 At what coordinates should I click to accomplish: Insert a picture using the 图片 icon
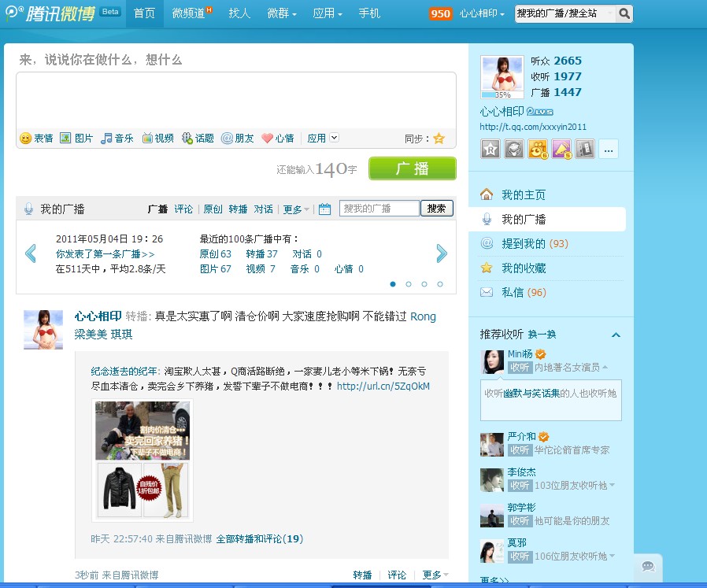76,139
